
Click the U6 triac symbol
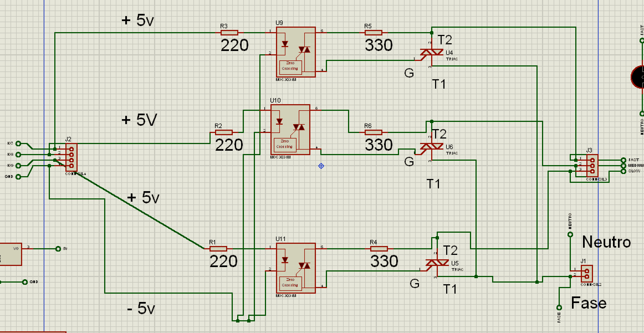click(x=431, y=147)
